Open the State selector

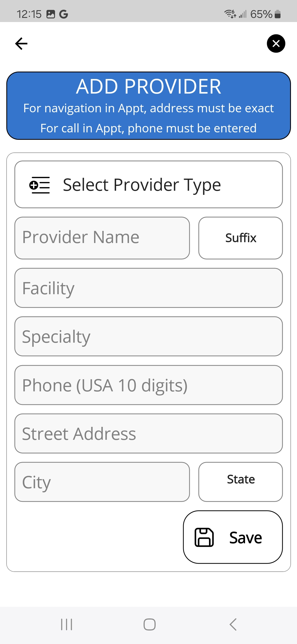(x=240, y=482)
